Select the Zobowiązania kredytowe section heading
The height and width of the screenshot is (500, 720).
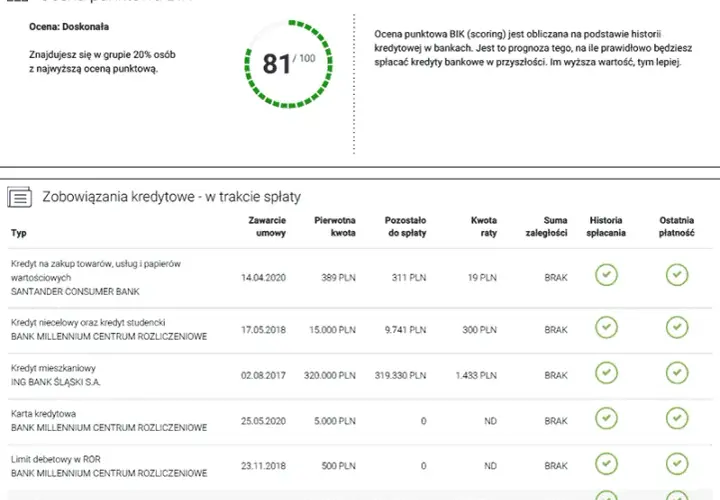pos(171,197)
